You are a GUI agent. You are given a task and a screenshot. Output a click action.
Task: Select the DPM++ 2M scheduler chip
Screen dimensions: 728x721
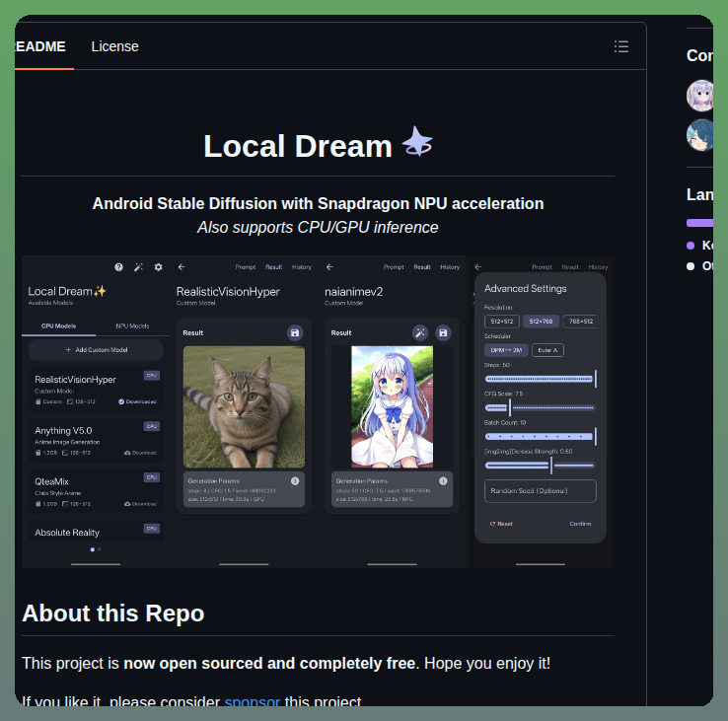point(506,350)
